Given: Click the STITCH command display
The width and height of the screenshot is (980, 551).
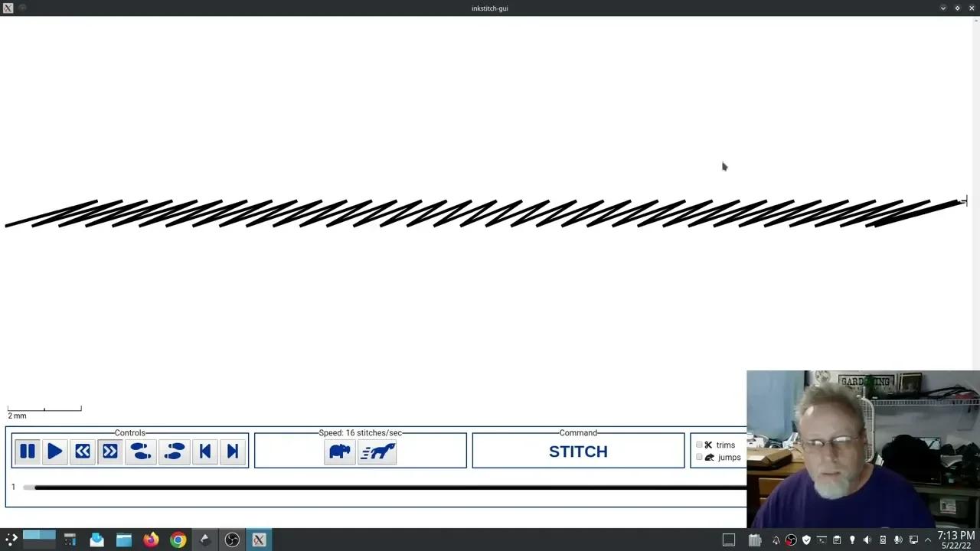Looking at the screenshot, I should pos(578,452).
